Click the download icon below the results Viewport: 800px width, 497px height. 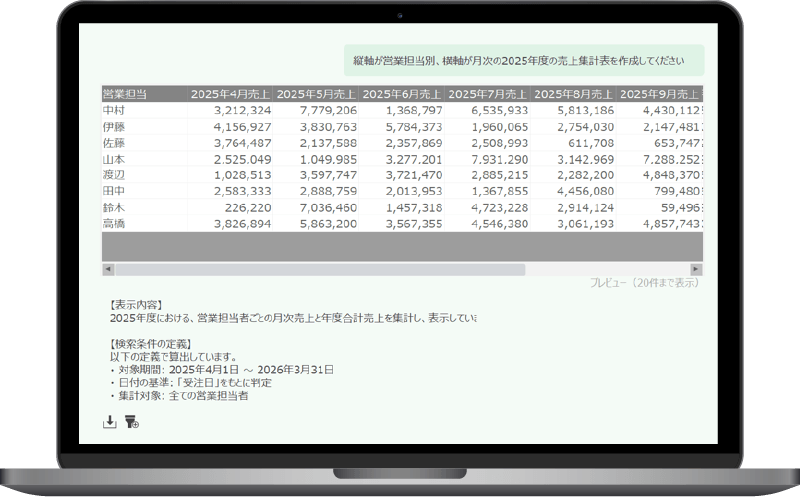click(109, 422)
